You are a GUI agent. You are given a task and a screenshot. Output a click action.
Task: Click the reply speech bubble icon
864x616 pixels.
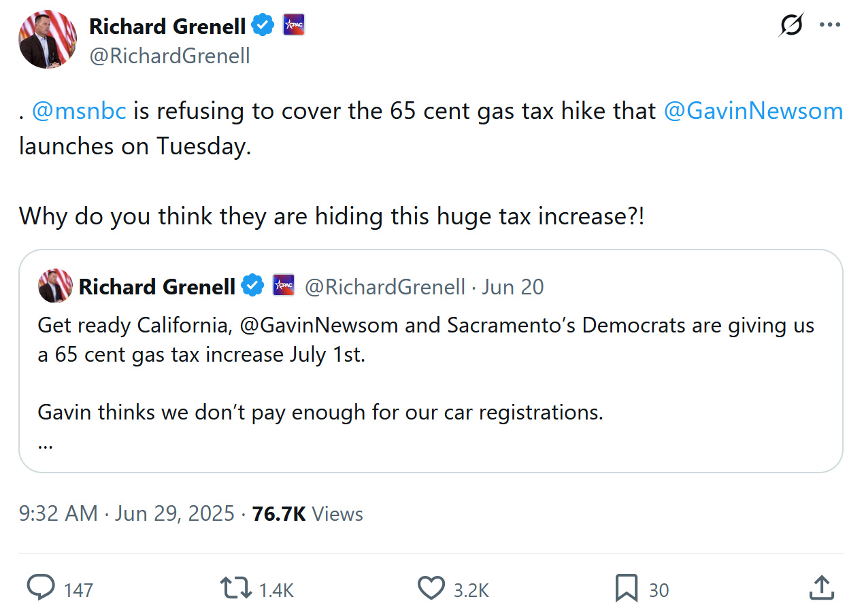click(x=41, y=589)
